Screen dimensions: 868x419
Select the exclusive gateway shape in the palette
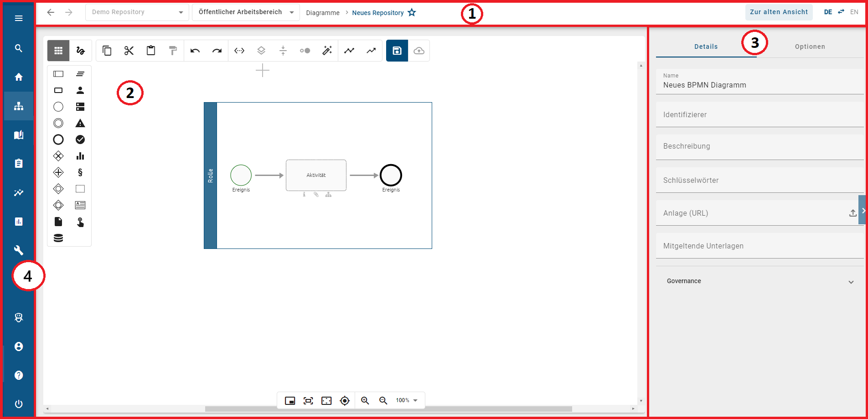[58, 155]
